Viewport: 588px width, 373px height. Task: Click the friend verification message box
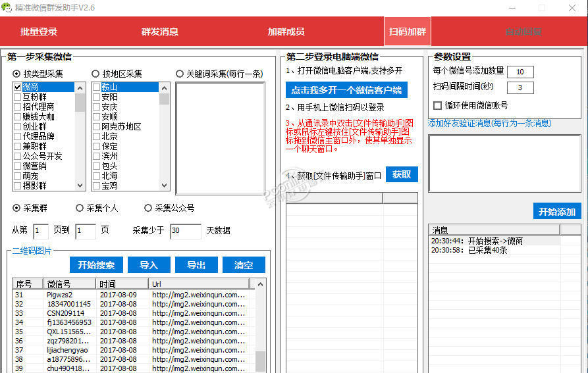(505, 164)
